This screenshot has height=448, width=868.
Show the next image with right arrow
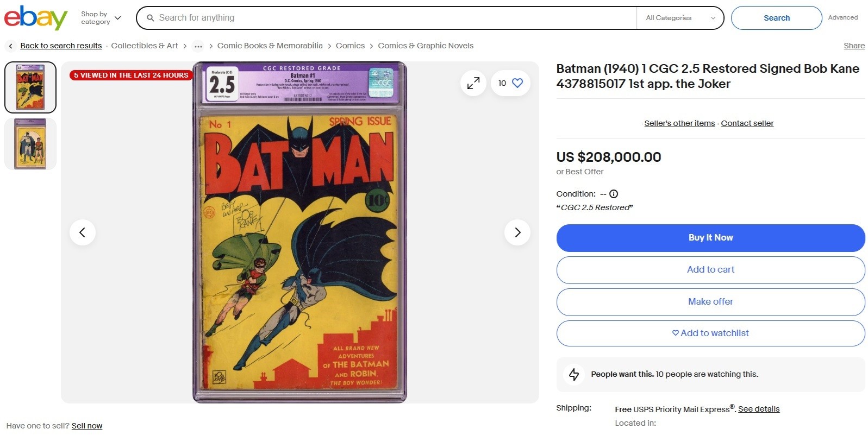[x=517, y=232]
